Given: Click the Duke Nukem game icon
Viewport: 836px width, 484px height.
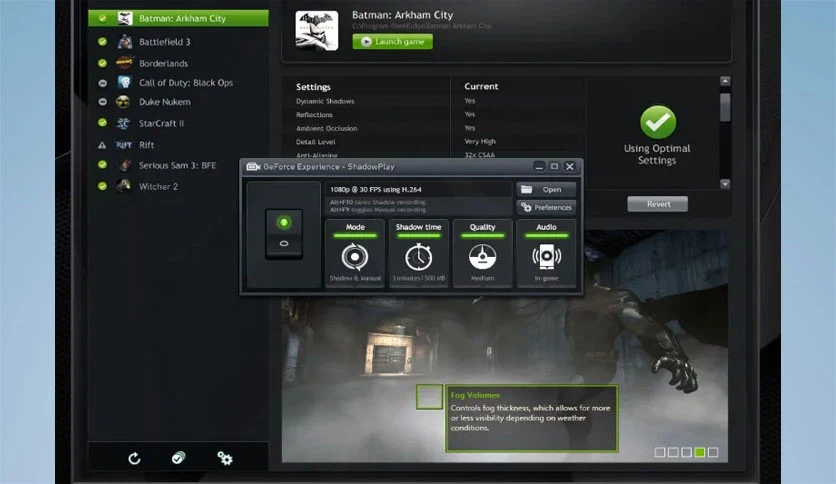Looking at the screenshot, I should pos(123,102).
